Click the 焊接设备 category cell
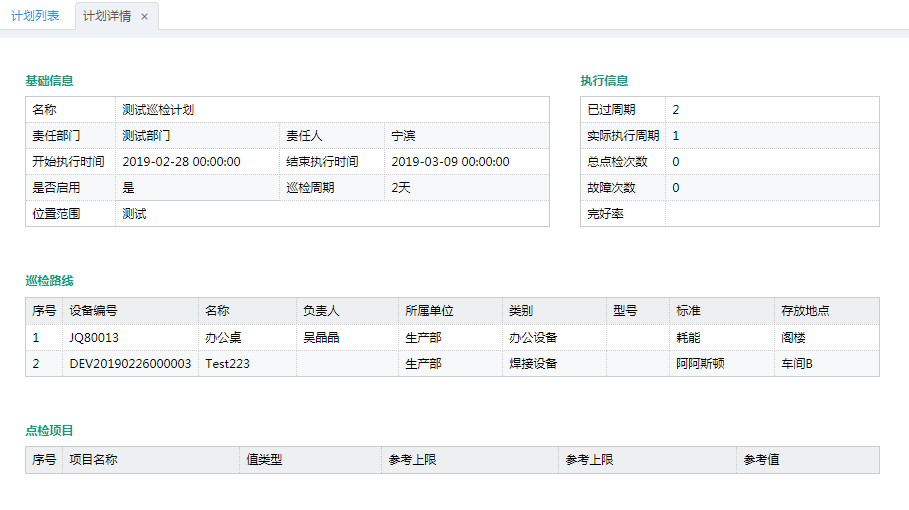Image resolution: width=909 pixels, height=510 pixels. (x=554, y=363)
